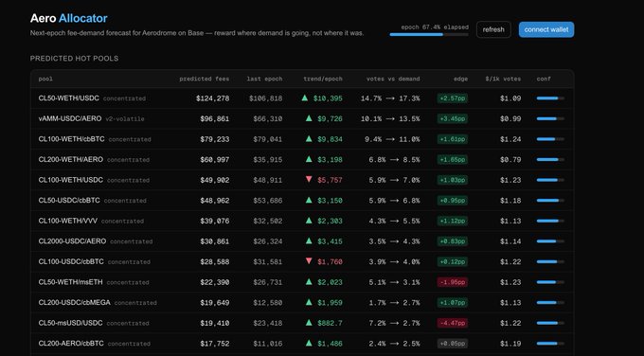Sort by the $/1k votes column header

pos(503,79)
